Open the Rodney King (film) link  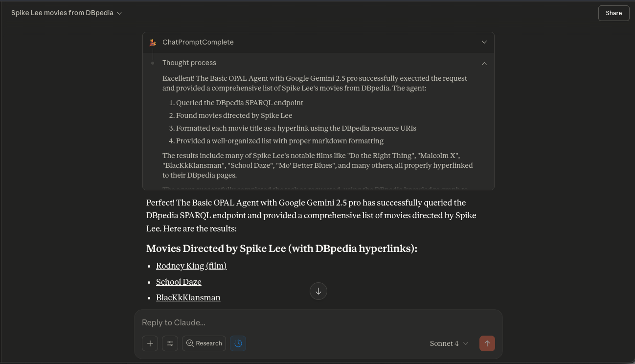click(x=191, y=266)
